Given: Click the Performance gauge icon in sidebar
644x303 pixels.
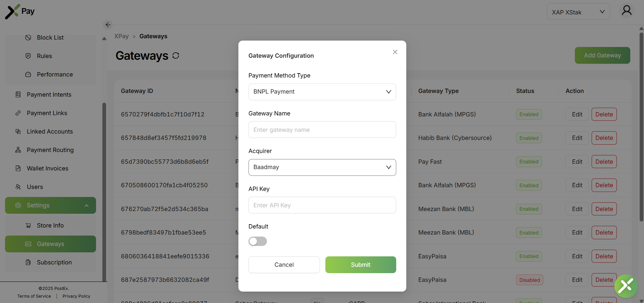Looking at the screenshot, I should [28, 74].
